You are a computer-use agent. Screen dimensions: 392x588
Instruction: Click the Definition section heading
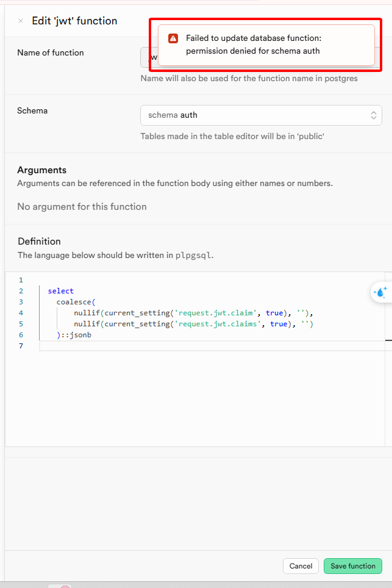[x=39, y=242]
